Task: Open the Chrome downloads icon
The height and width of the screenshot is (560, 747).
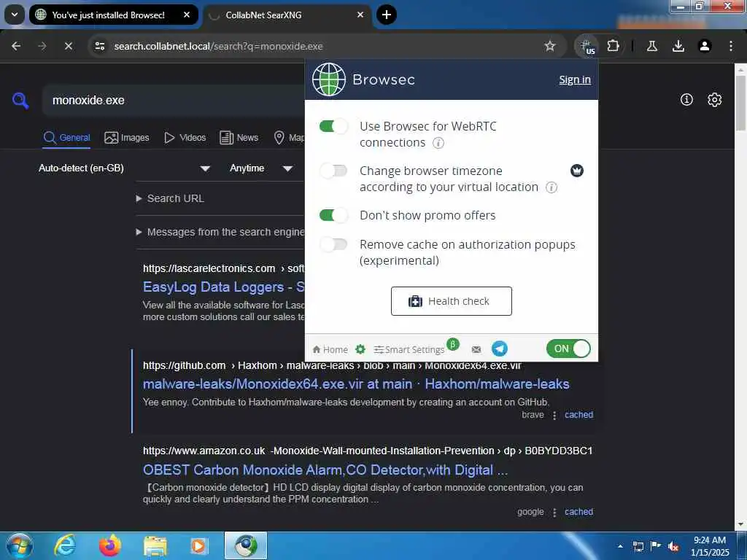Action: pyautogui.click(x=678, y=46)
